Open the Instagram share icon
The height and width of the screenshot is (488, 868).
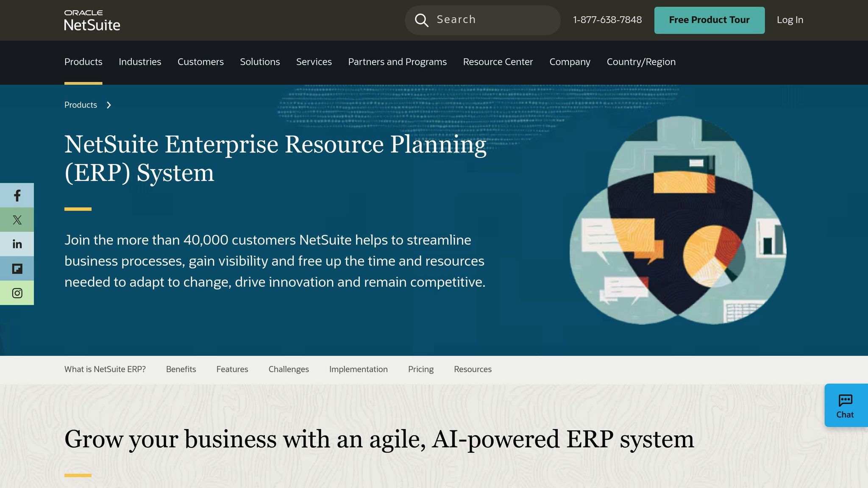coord(17,292)
